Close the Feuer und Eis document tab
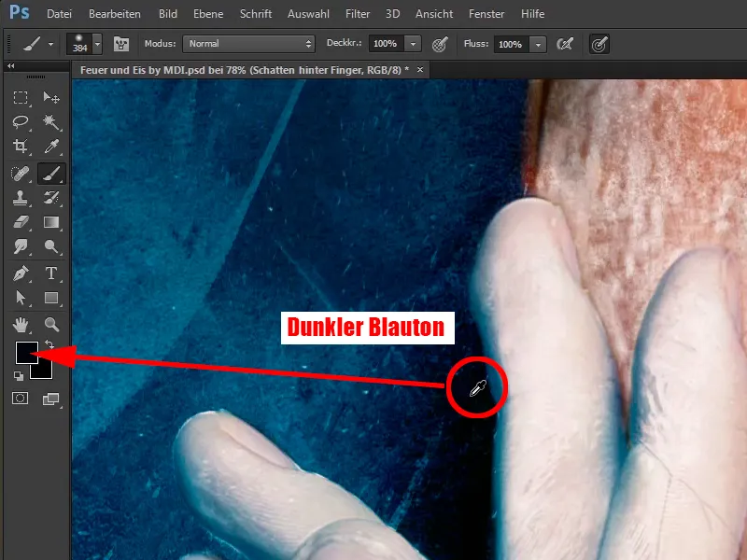The image size is (747, 560). [x=419, y=69]
